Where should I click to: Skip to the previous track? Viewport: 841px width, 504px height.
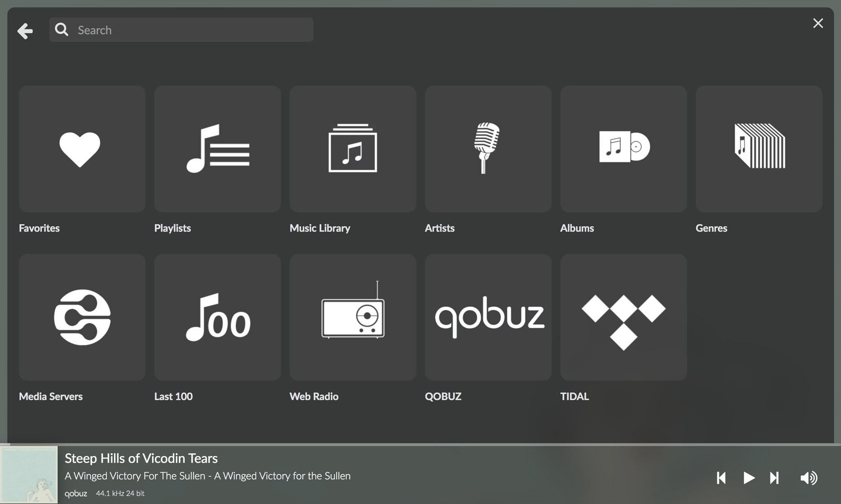coord(721,478)
